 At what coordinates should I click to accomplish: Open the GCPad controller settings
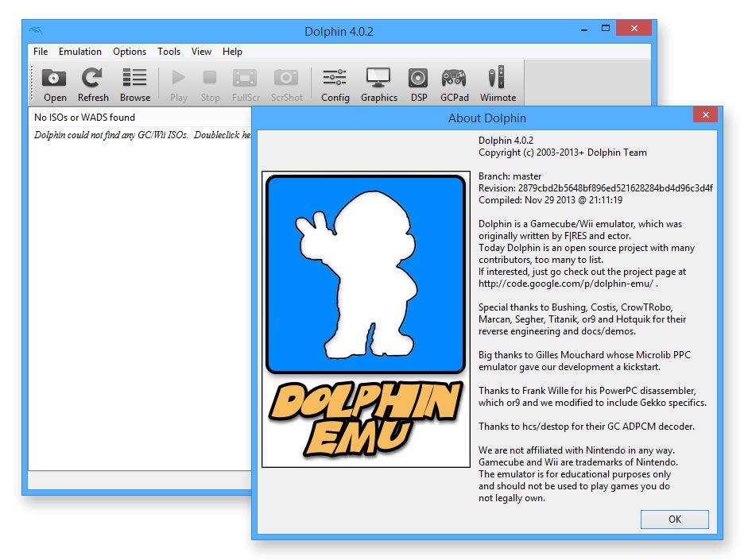coord(454,84)
